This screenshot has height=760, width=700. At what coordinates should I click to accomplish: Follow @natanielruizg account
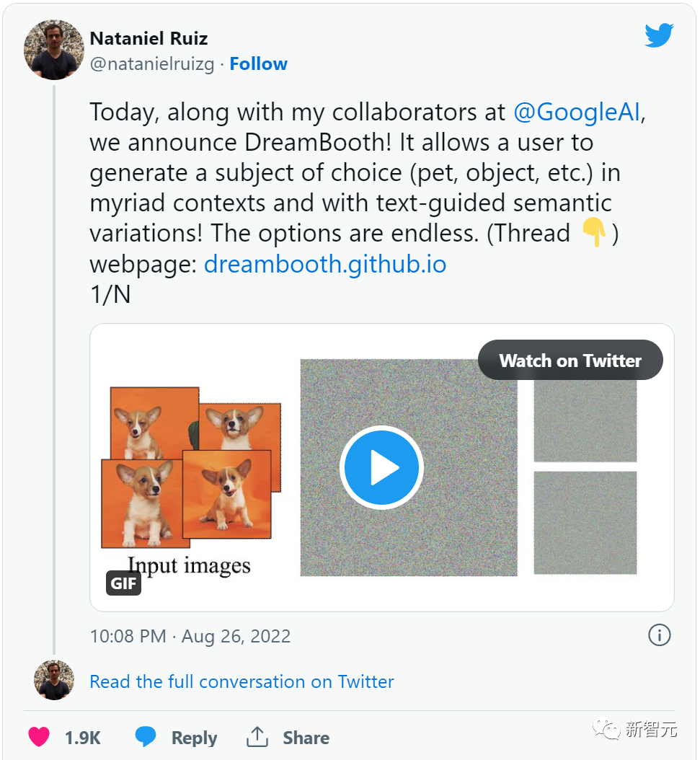pyautogui.click(x=258, y=64)
